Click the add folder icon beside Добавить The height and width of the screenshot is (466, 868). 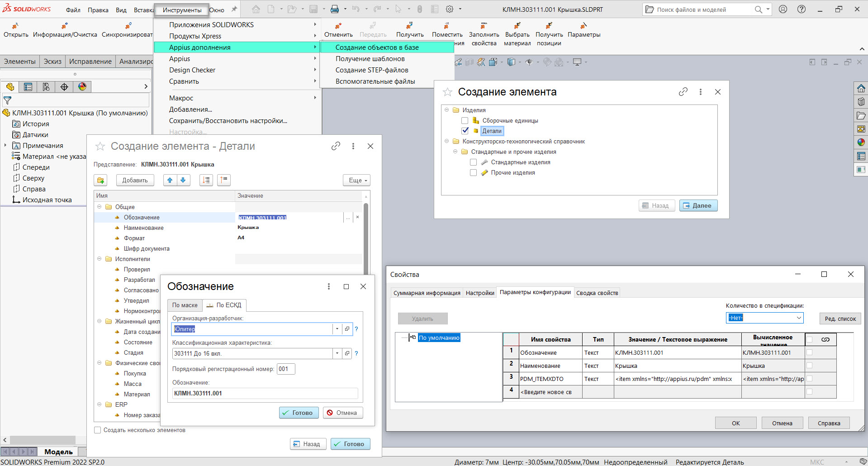click(100, 180)
